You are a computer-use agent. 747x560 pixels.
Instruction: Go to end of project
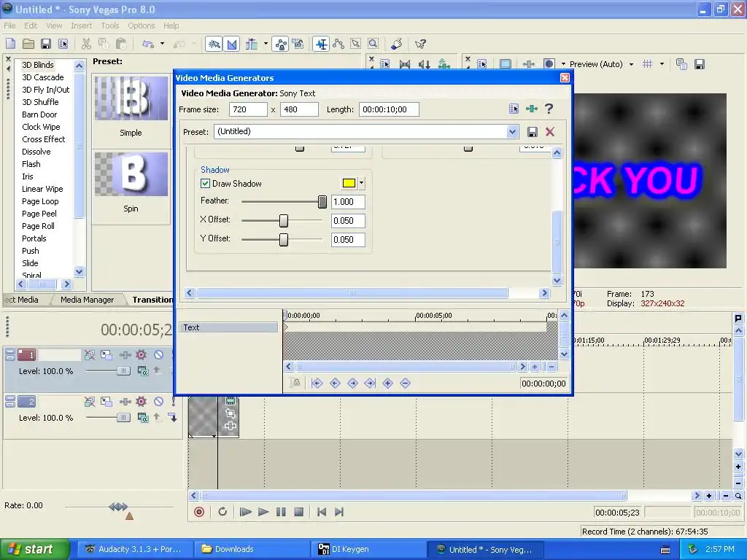339,512
